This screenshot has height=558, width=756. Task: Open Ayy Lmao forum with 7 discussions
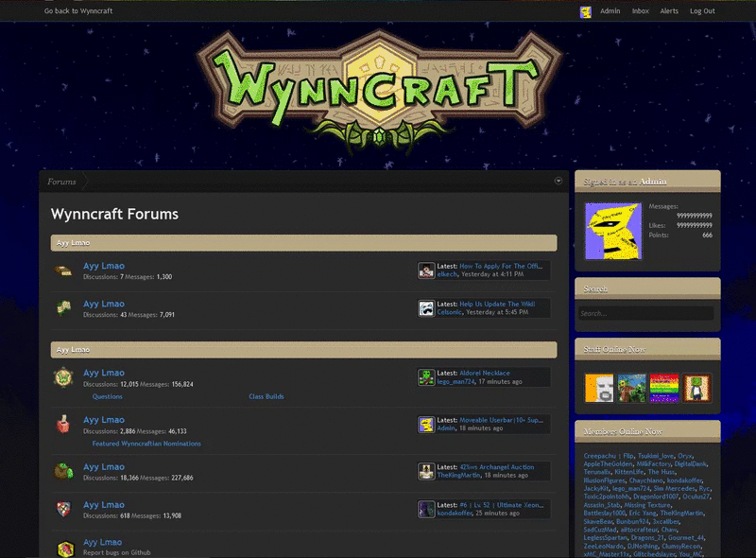[104, 266]
